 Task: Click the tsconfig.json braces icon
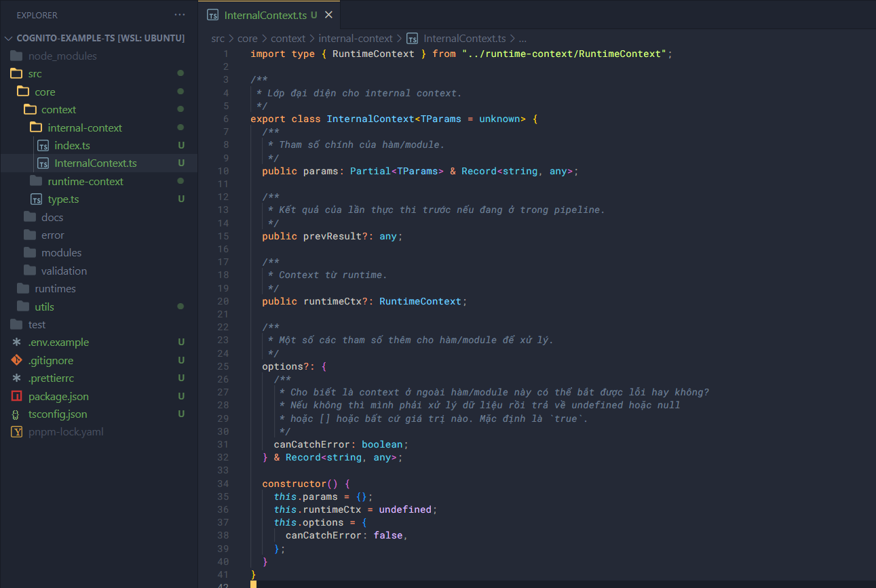(17, 414)
